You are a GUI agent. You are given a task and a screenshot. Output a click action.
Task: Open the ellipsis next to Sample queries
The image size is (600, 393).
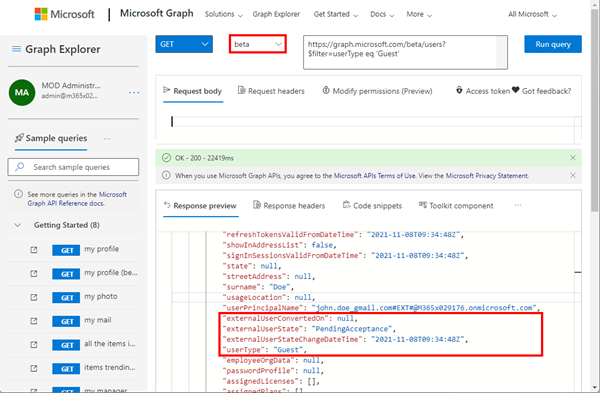click(107, 139)
